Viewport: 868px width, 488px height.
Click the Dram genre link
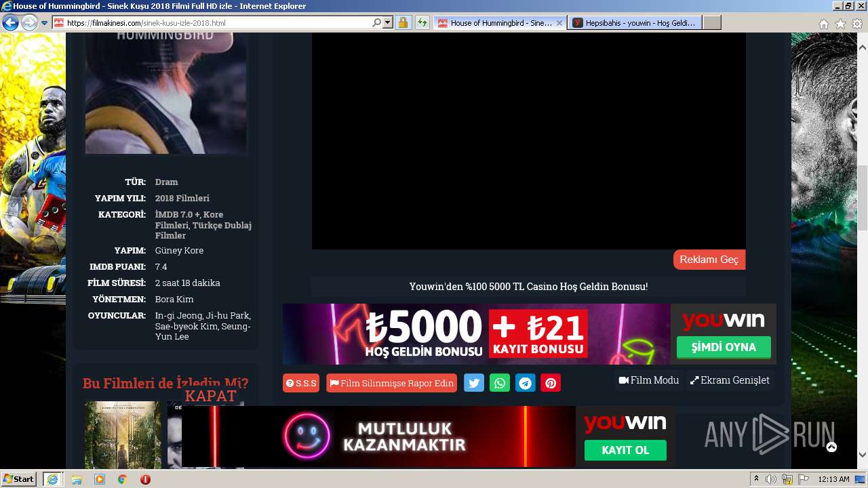[166, 182]
